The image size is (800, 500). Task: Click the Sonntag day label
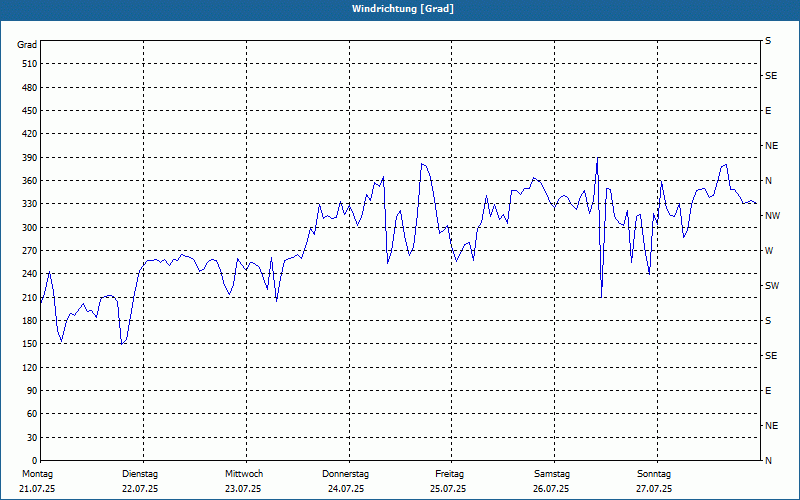(654, 474)
